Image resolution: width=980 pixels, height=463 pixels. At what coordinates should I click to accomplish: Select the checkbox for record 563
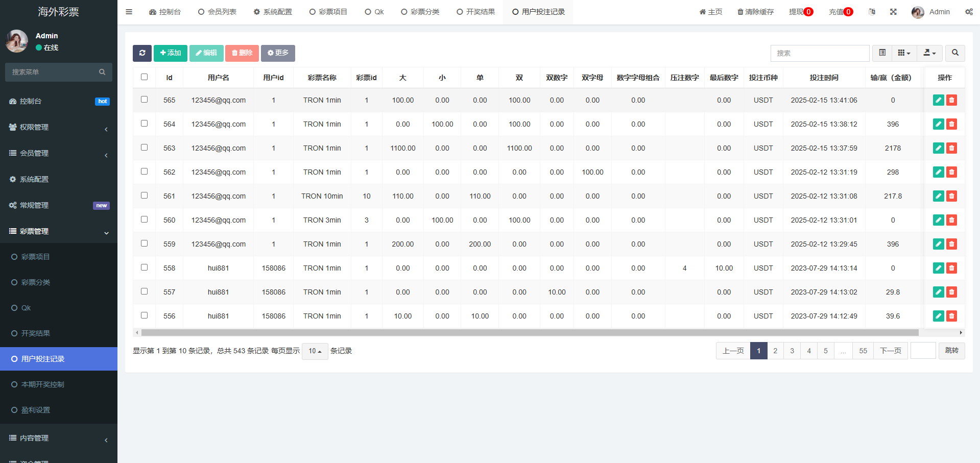(x=144, y=148)
